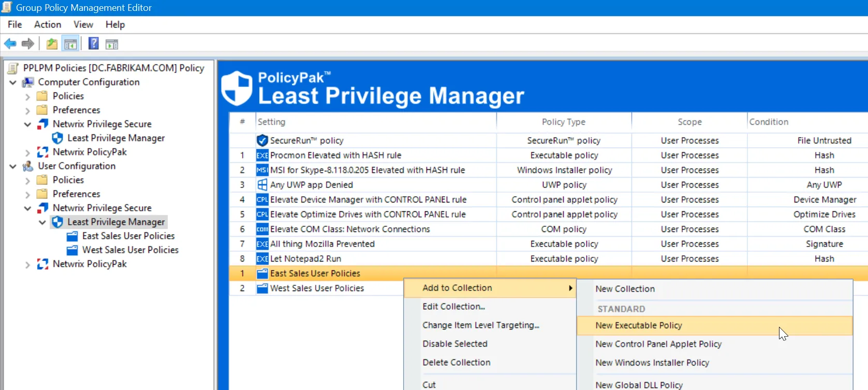Open the Action menu
This screenshot has height=390, width=868.
[x=47, y=24]
